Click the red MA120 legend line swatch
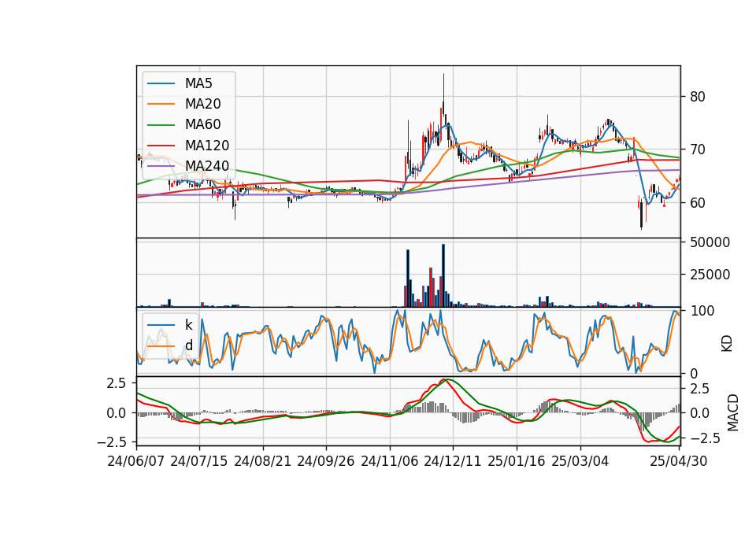This screenshot has width=756, height=543. click(161, 146)
